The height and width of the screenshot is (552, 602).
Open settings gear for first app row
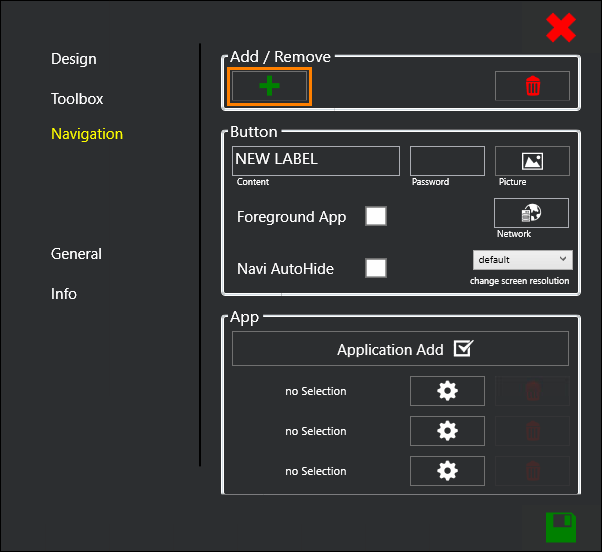click(447, 391)
